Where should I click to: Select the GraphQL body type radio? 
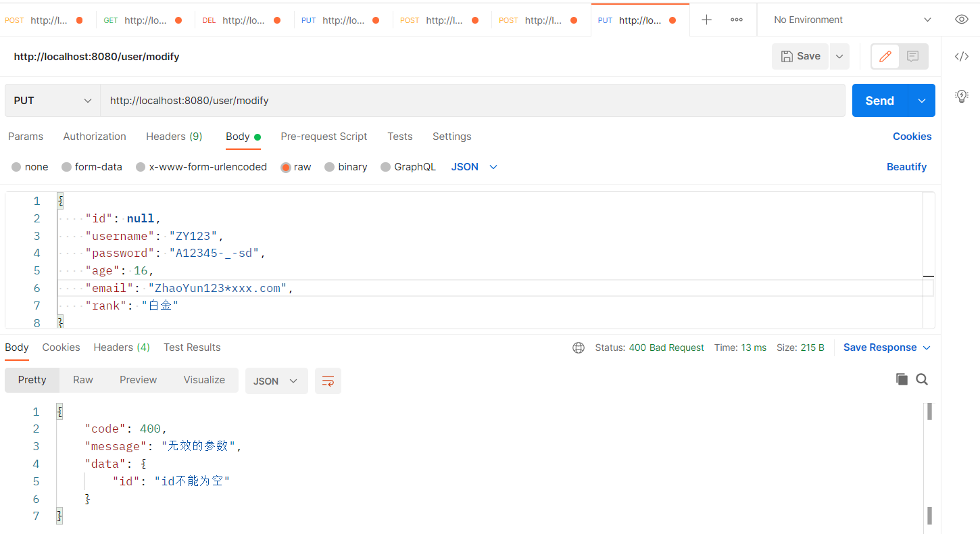386,167
